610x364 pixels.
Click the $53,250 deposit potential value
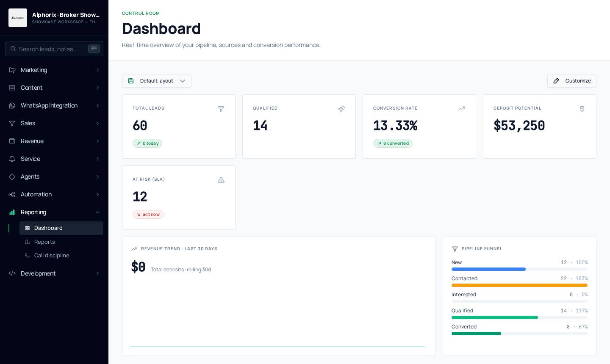pyautogui.click(x=519, y=126)
